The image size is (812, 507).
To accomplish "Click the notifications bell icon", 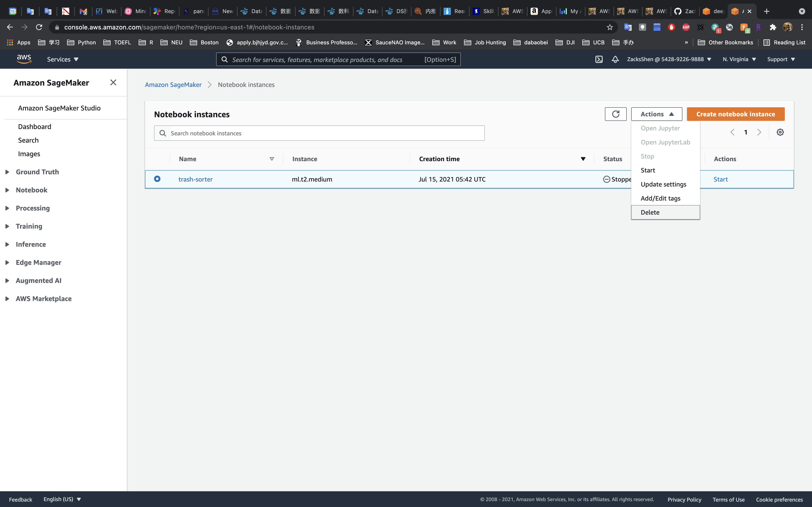I will click(615, 59).
